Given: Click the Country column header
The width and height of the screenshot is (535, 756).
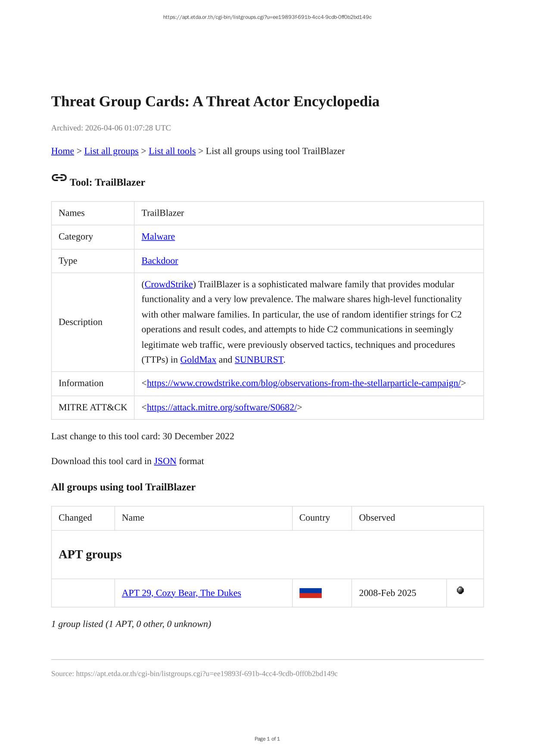Looking at the screenshot, I should click(314, 517).
